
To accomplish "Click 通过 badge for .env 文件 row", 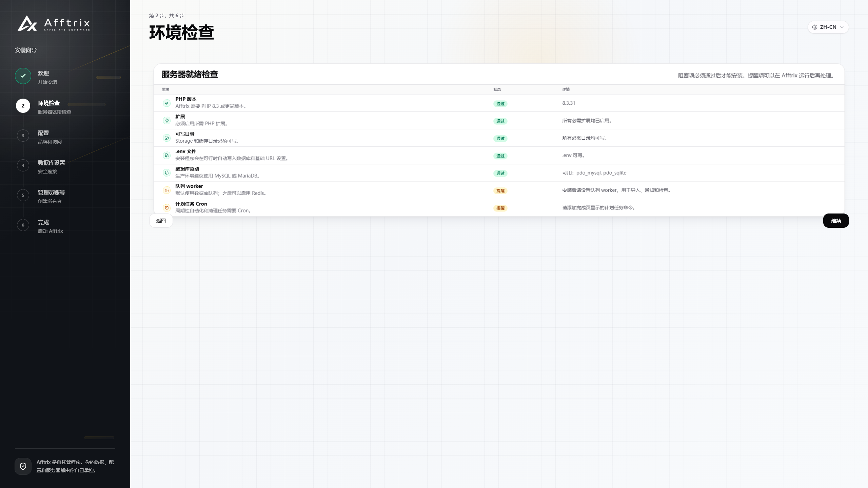I will pyautogui.click(x=500, y=156).
